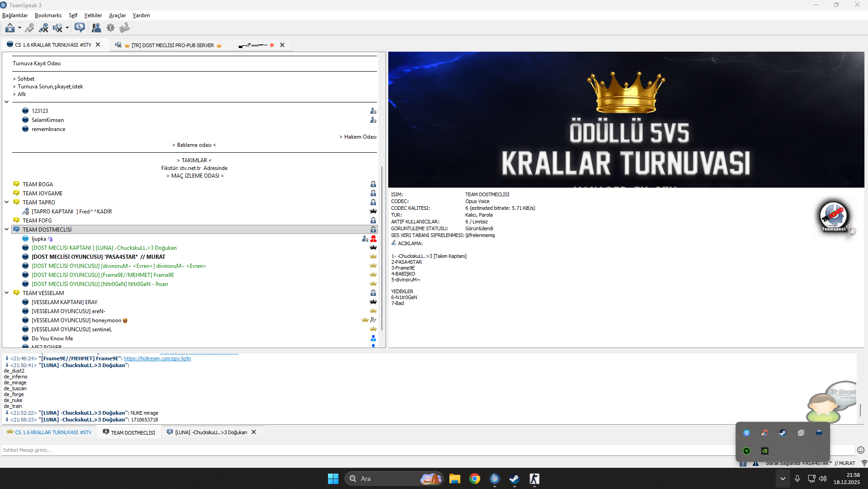The width and height of the screenshot is (868, 489).
Task: Close the [LUNA] -ChuckskuLL.>3 Doğukan chat tab
Action: pos(254,432)
